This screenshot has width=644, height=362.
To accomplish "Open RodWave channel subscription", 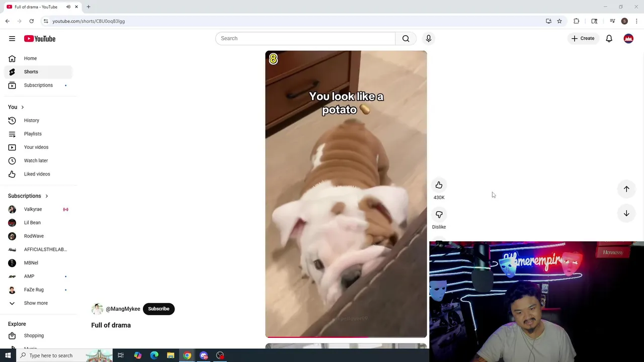I will tap(38, 236).
